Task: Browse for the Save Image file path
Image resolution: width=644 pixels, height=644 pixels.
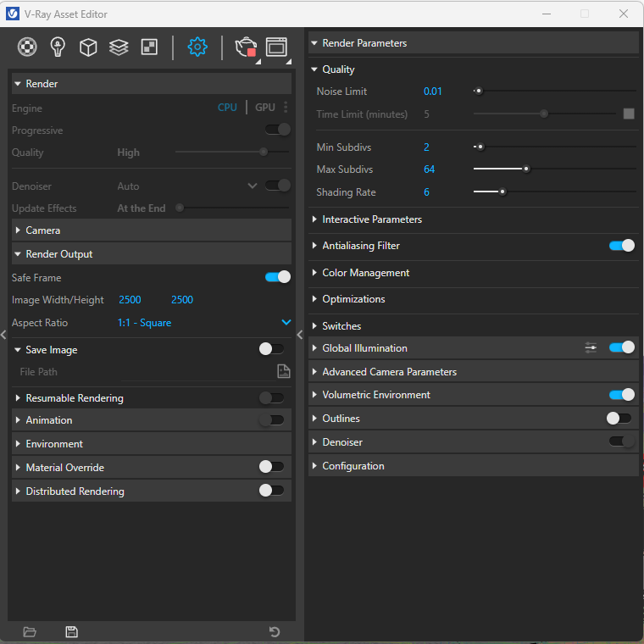Action: coord(283,371)
